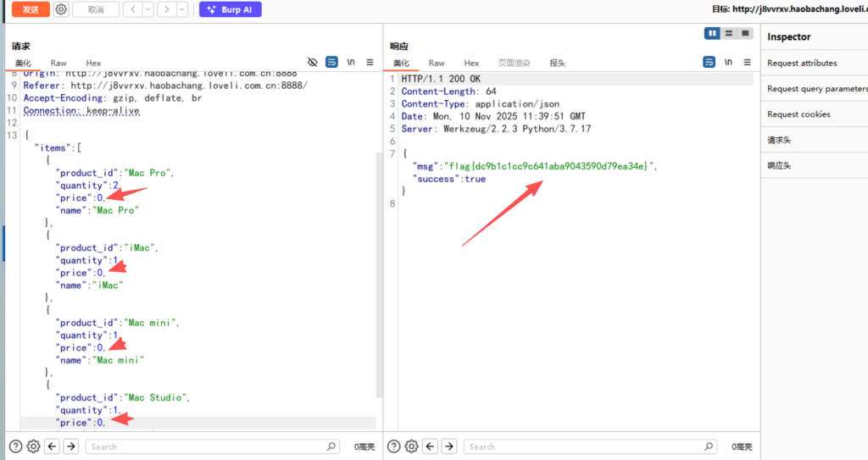Screen dimensions: 868x460
Task: Select the side-by-side split layout icon
Action: click(713, 33)
